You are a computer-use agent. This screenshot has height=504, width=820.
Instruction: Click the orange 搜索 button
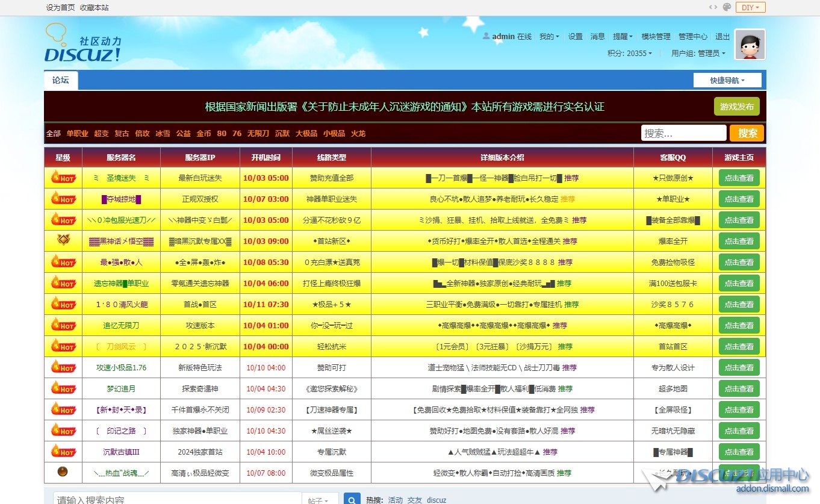coord(747,133)
